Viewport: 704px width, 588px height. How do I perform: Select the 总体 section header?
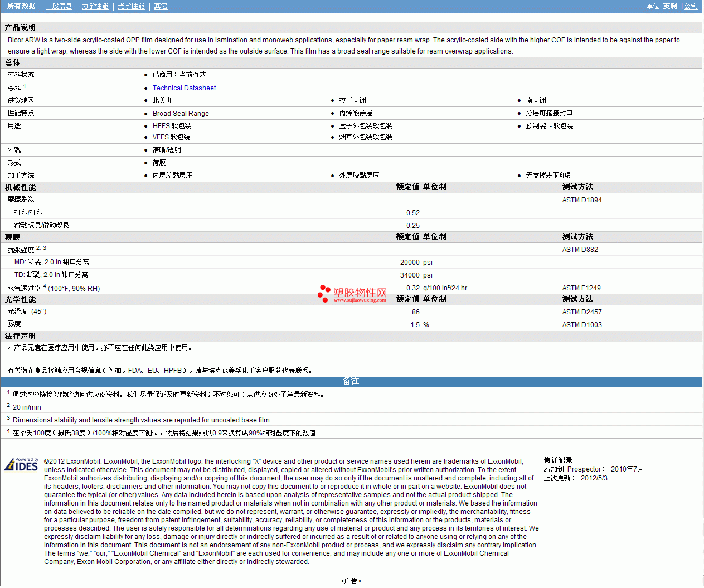(x=12, y=62)
